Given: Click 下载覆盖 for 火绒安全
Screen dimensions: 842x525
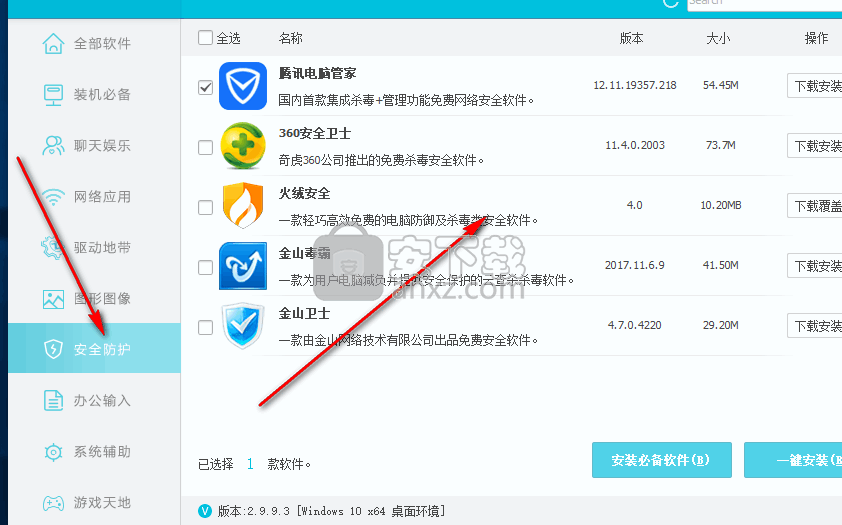Looking at the screenshot, I should (815, 206).
